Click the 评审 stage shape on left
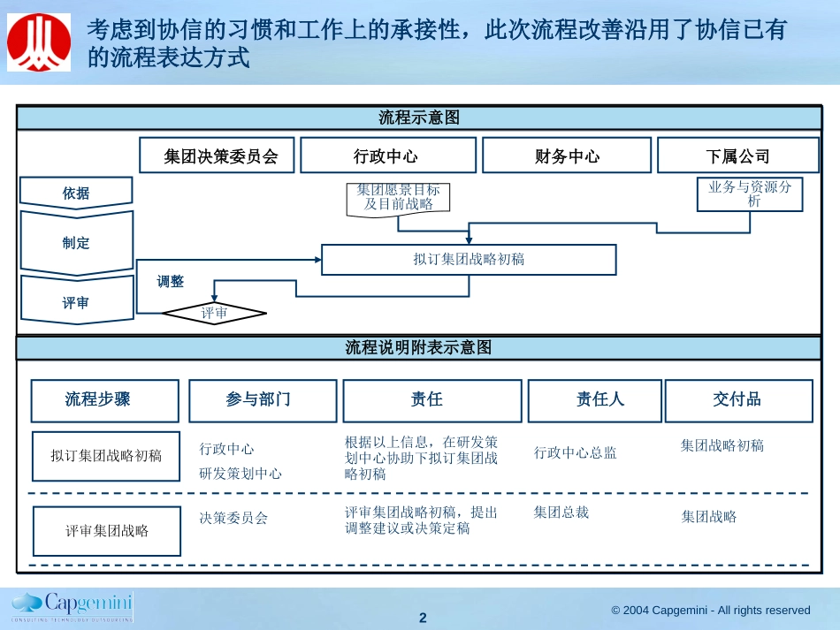 (76, 302)
